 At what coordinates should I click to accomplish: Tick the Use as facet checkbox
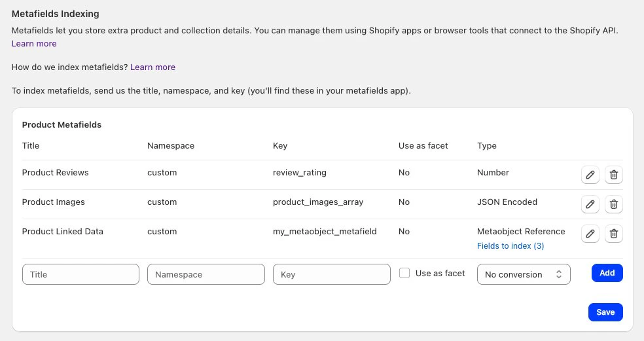pyautogui.click(x=404, y=273)
